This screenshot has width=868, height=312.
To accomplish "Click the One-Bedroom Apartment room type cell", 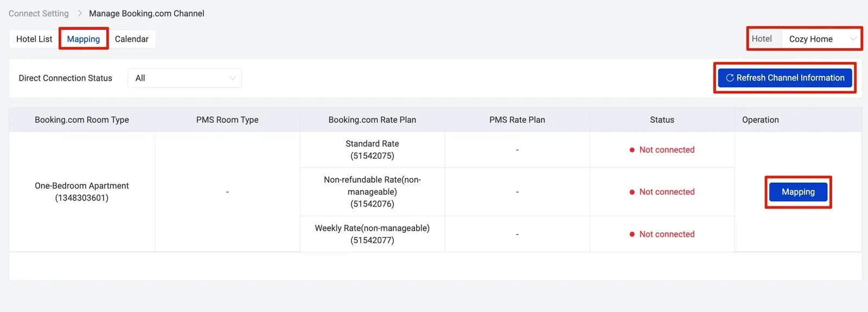I will tap(81, 192).
